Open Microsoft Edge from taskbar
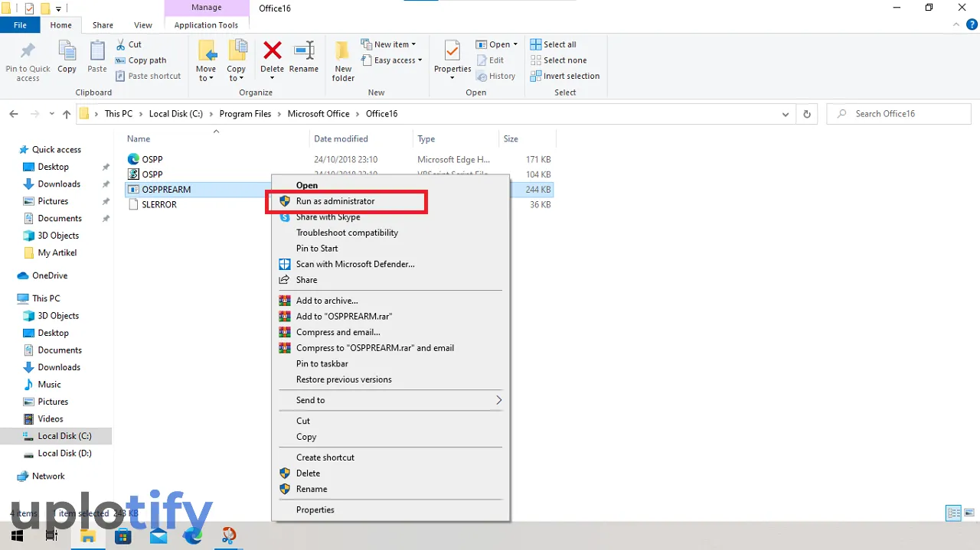This screenshot has width=980, height=550. click(193, 535)
